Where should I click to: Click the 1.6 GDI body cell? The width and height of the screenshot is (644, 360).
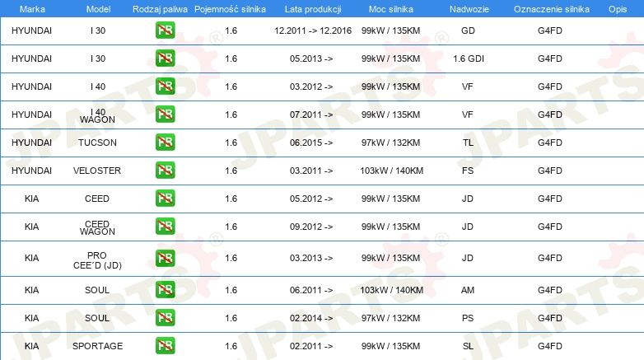(469, 58)
